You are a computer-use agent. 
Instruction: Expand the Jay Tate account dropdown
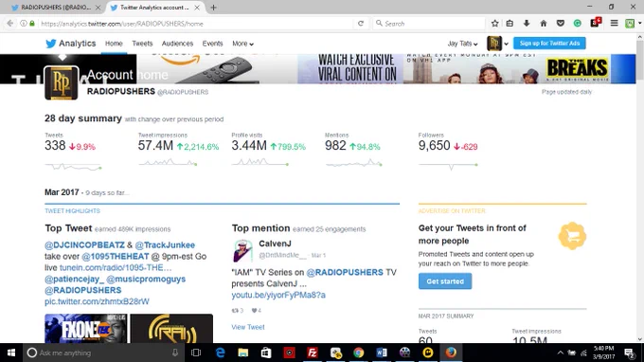462,44
